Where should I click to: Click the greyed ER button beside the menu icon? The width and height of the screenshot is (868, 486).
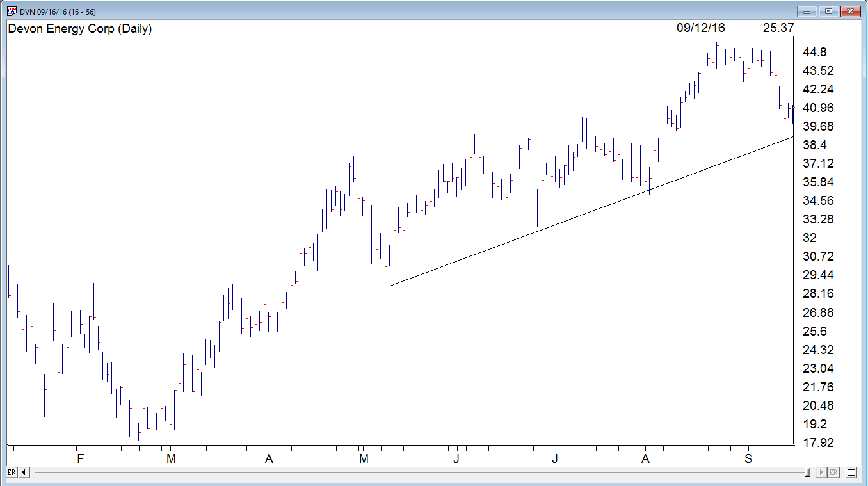point(833,473)
